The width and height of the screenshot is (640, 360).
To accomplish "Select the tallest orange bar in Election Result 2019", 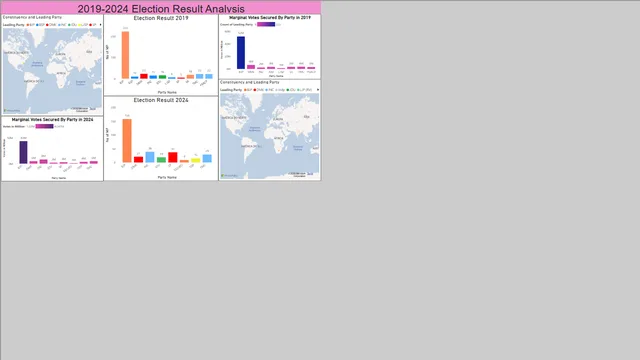I will pos(125,55).
